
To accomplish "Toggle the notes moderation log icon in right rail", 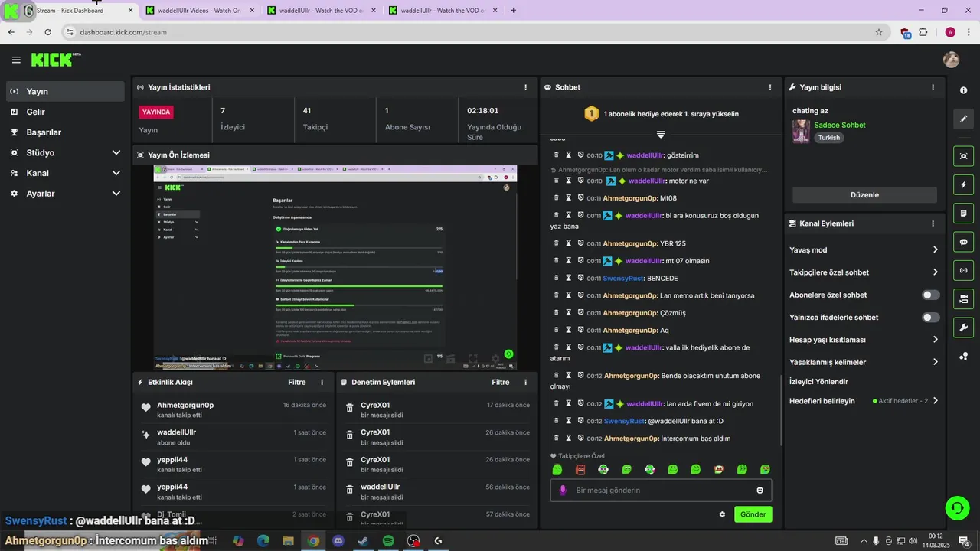I will (x=963, y=214).
